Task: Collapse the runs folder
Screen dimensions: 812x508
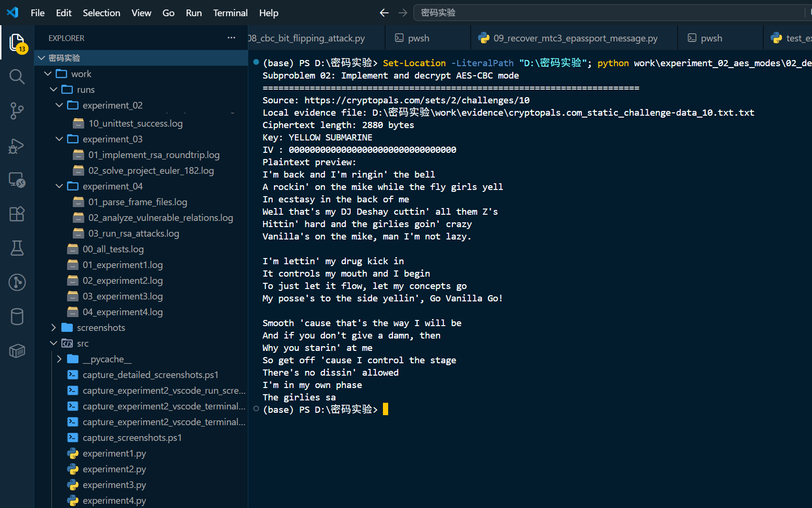Action: pos(53,90)
